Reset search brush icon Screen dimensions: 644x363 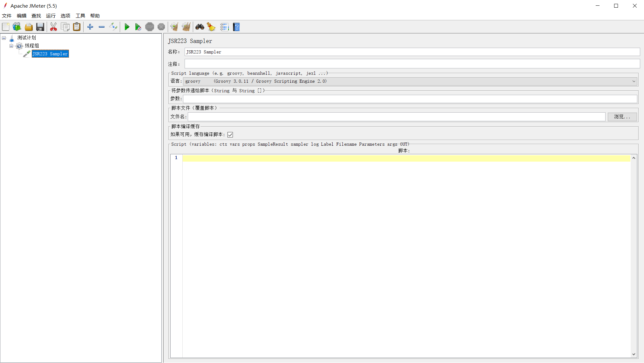tap(211, 27)
